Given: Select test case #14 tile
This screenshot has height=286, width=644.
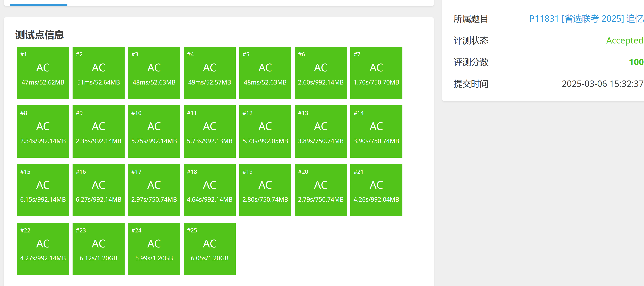Looking at the screenshot, I should [x=376, y=131].
